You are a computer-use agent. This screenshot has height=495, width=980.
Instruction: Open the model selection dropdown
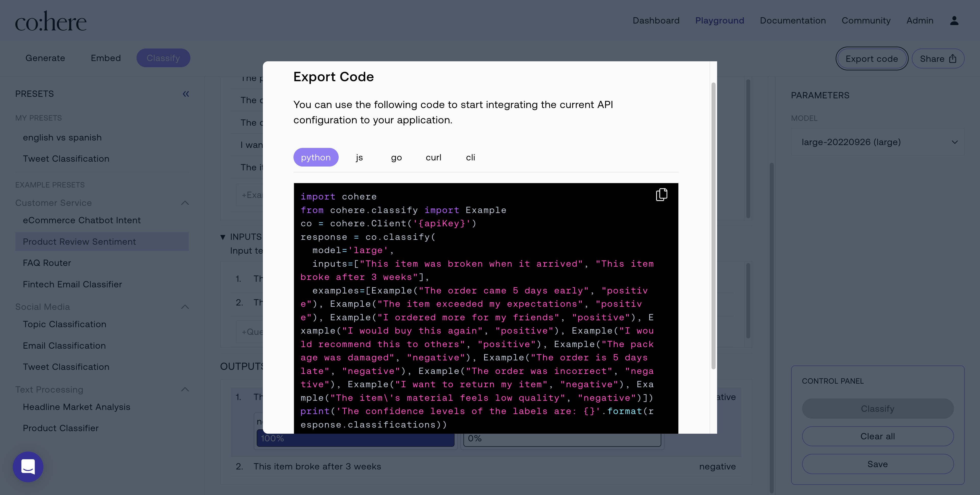(x=877, y=142)
